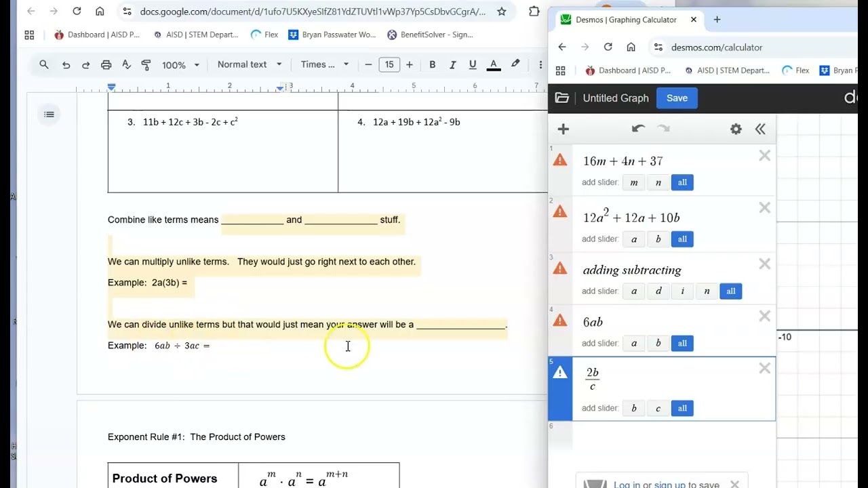Delete expression 16m + 4n + 37
This screenshot has height=488, width=868.
(x=765, y=156)
